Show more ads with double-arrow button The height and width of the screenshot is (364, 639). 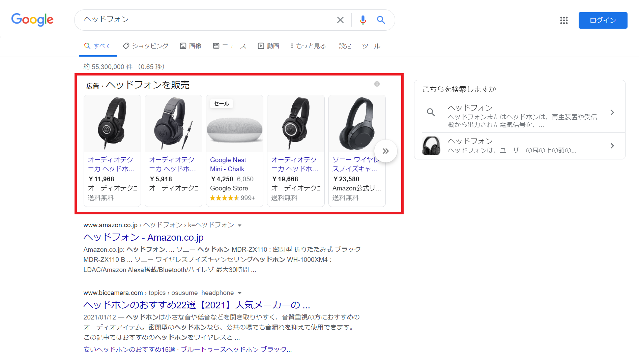tap(386, 151)
